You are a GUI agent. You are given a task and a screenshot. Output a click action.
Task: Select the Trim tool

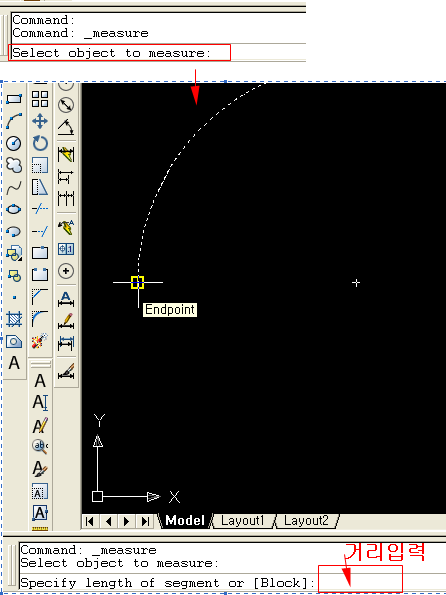tap(40, 209)
